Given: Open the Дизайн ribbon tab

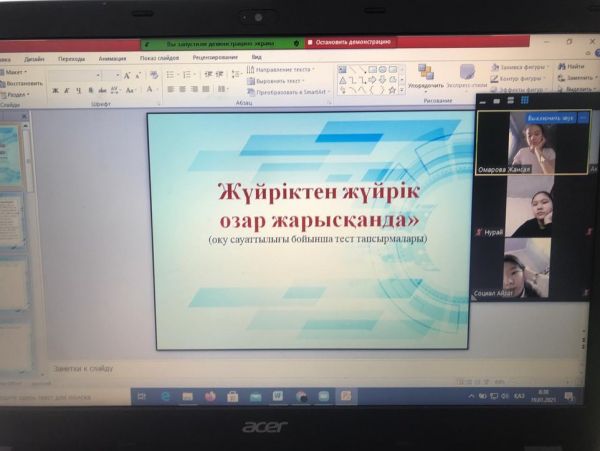Looking at the screenshot, I should (35, 58).
